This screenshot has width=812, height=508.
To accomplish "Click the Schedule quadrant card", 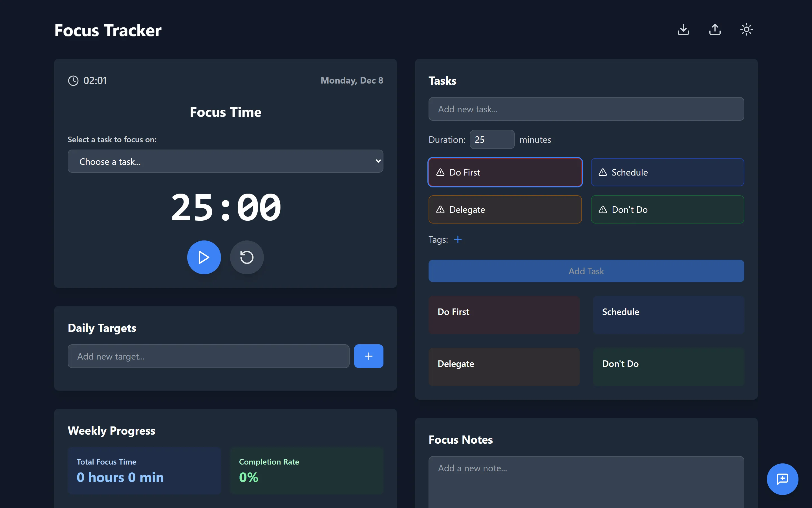I will (668, 315).
